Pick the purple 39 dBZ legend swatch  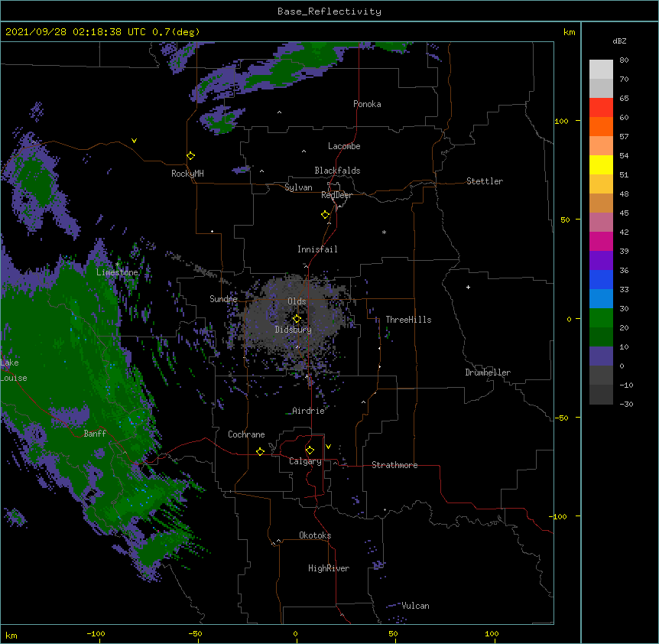(601, 260)
